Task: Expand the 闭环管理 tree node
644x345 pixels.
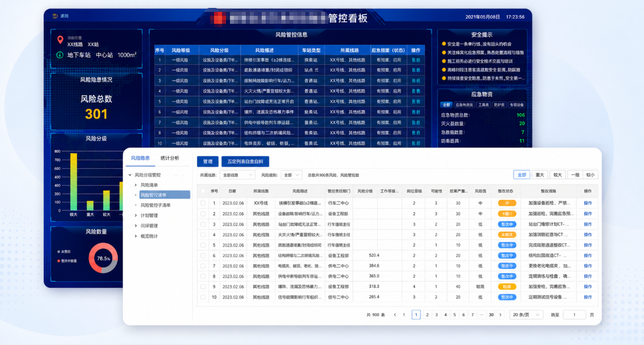Action: tap(136, 226)
